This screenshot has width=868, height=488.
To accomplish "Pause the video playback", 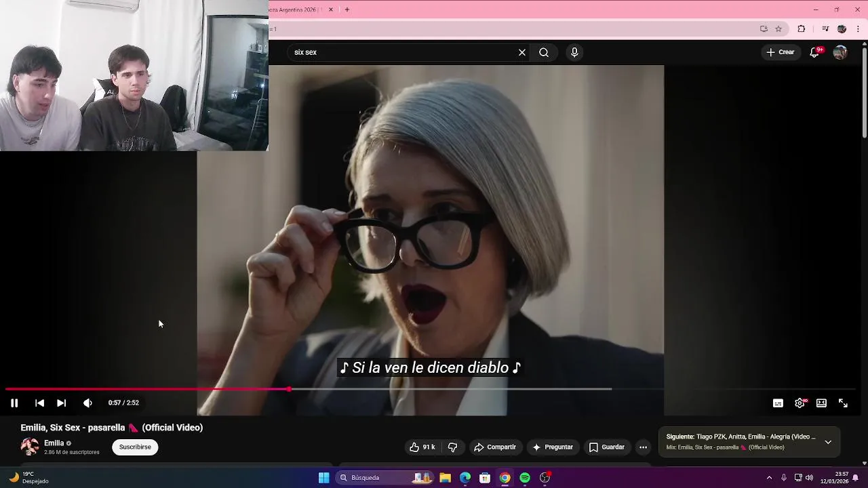I will [14, 403].
